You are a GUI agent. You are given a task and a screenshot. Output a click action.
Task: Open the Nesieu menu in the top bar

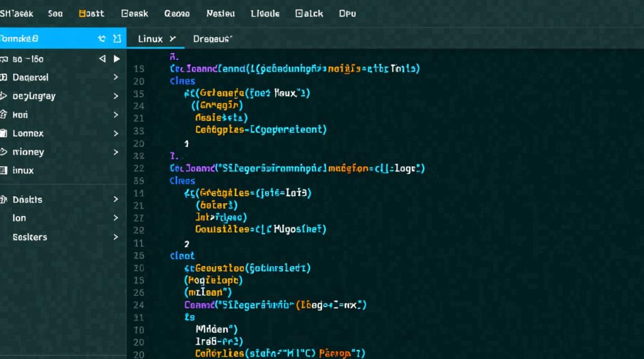(x=220, y=13)
